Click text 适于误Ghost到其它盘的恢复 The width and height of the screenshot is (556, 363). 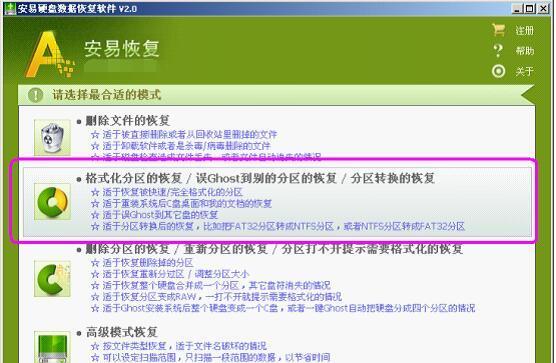(x=161, y=215)
